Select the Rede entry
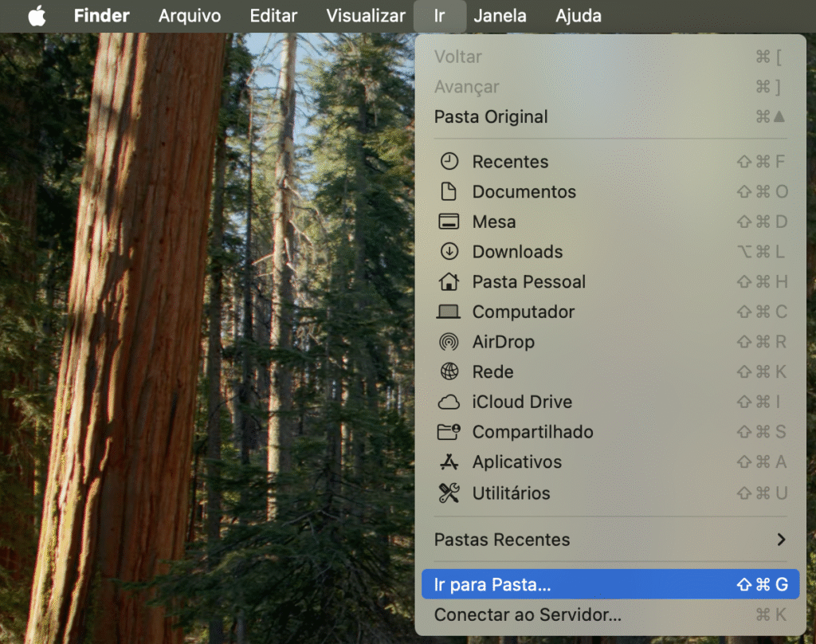The image size is (816, 644). coord(610,372)
